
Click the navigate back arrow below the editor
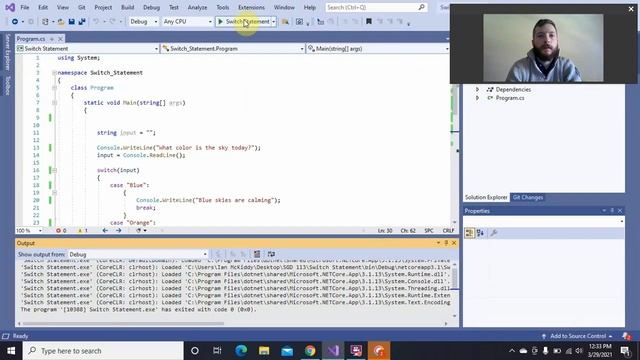point(105,231)
